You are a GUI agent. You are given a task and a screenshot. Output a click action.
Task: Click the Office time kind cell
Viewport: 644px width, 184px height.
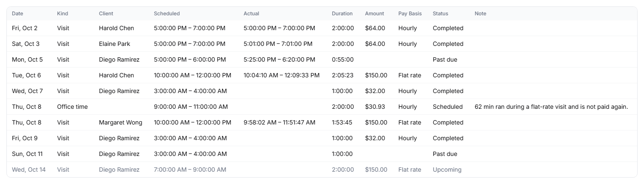click(x=72, y=107)
